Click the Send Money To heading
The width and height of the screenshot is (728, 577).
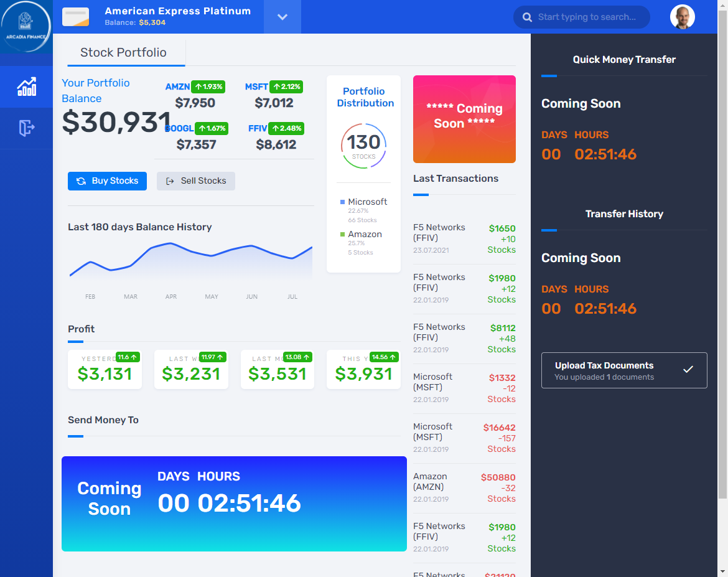tap(103, 420)
